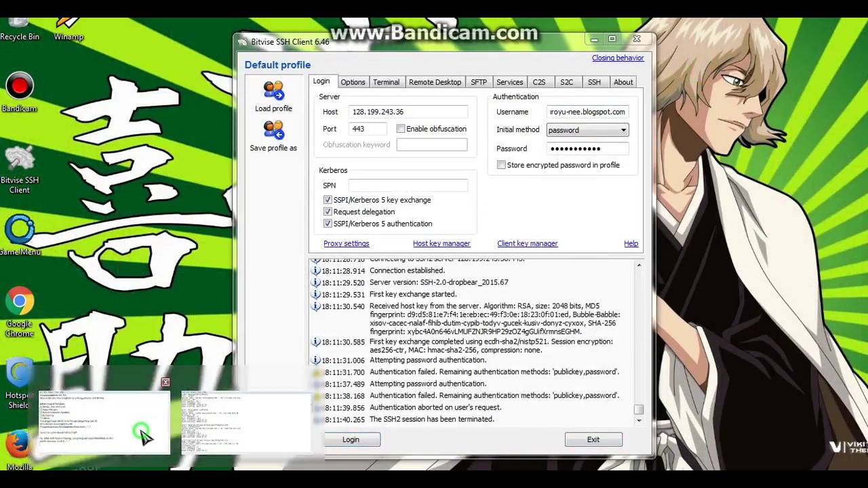Screen dimensions: 868x488
Task: Close the taskbar thumbnail preview
Action: [x=165, y=383]
